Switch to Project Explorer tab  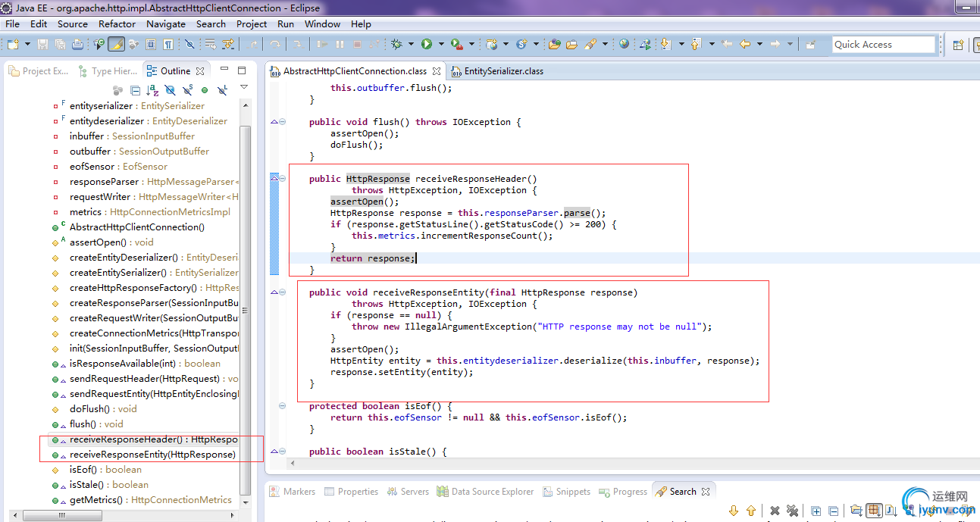(39, 70)
